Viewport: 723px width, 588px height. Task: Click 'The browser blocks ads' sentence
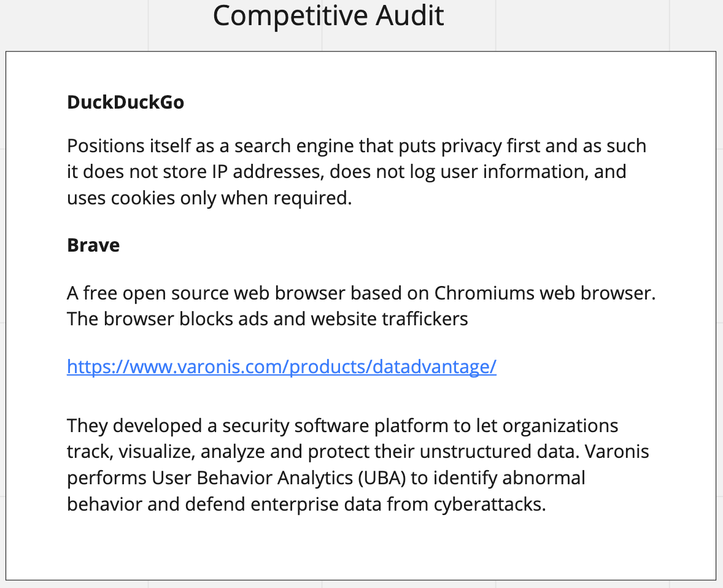[268, 319]
